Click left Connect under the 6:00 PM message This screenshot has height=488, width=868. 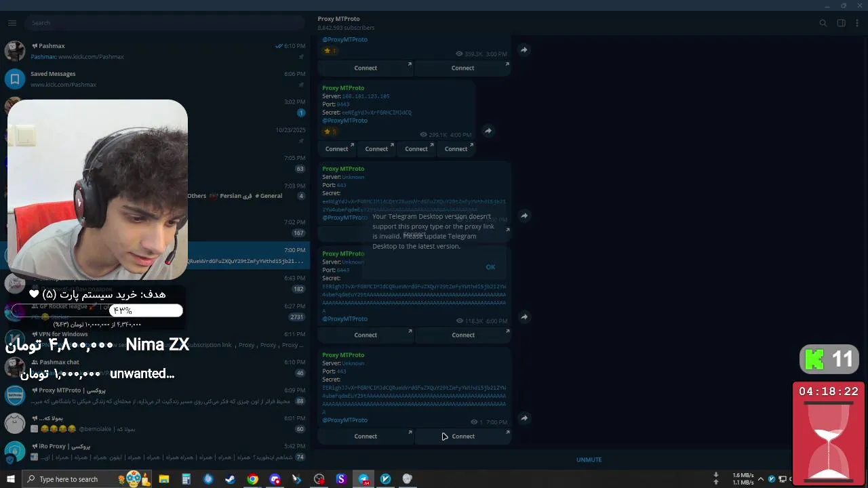click(x=366, y=335)
